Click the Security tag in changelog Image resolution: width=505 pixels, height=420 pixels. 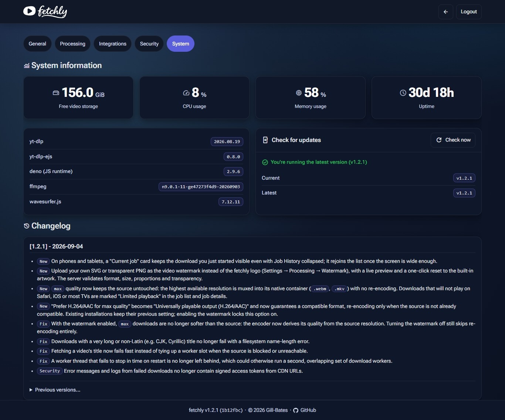50,371
